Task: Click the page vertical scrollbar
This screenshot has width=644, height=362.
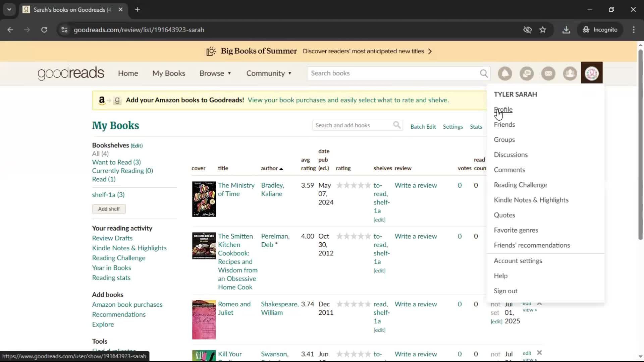Action: [640, 144]
